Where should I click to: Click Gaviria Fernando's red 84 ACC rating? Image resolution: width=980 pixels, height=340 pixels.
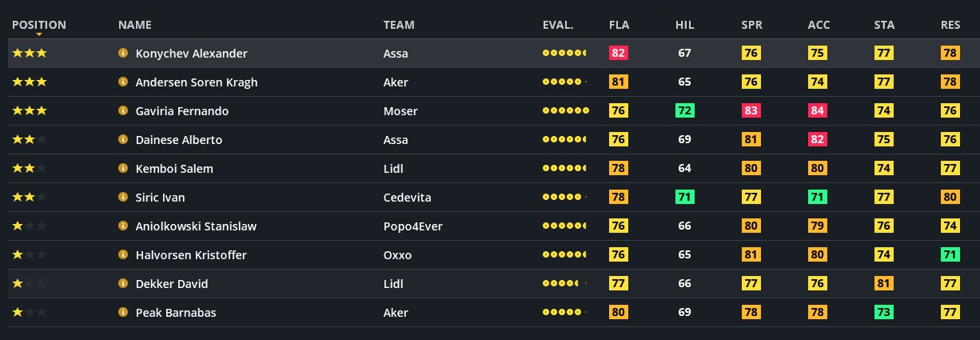coord(817,111)
